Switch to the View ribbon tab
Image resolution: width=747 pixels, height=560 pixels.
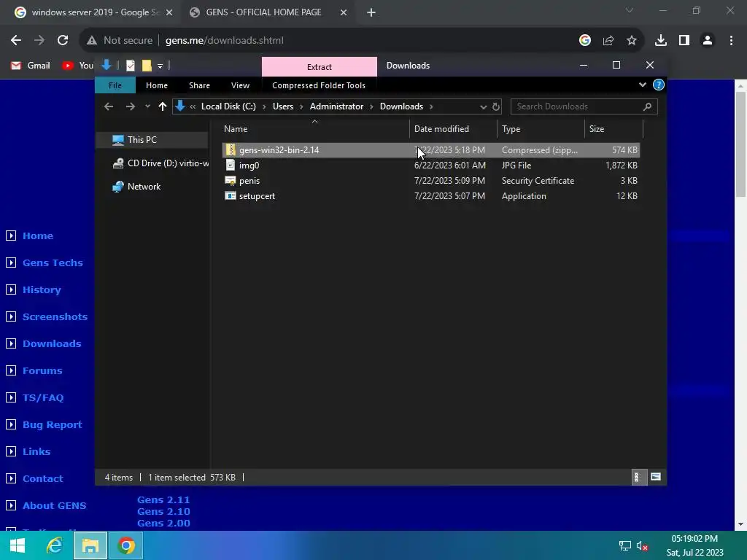(240, 85)
